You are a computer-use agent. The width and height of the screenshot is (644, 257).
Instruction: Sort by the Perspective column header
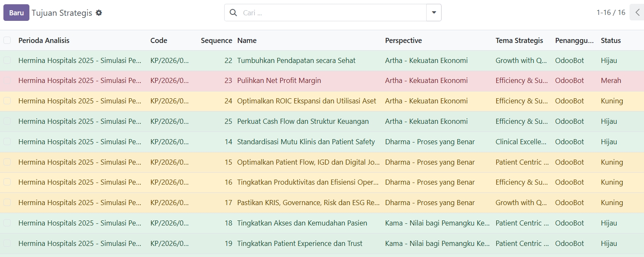(403, 40)
